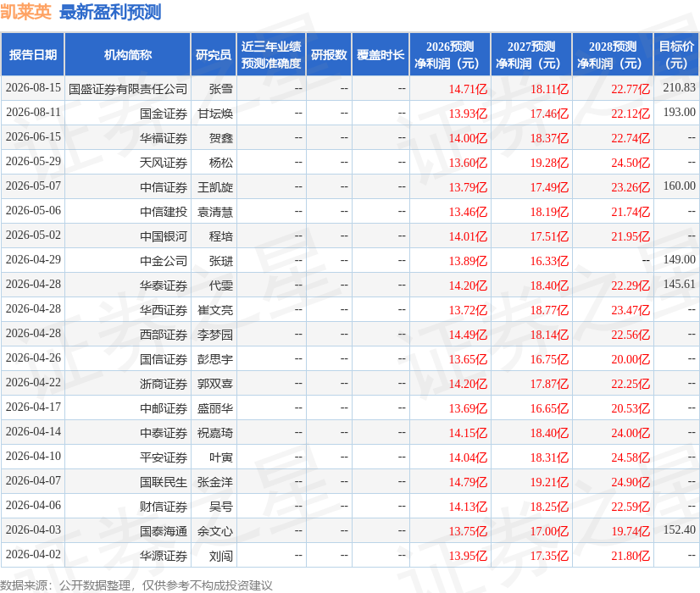Select the 14.79亿 profit for 国联民生
This screenshot has width=700, height=593.
tap(468, 482)
